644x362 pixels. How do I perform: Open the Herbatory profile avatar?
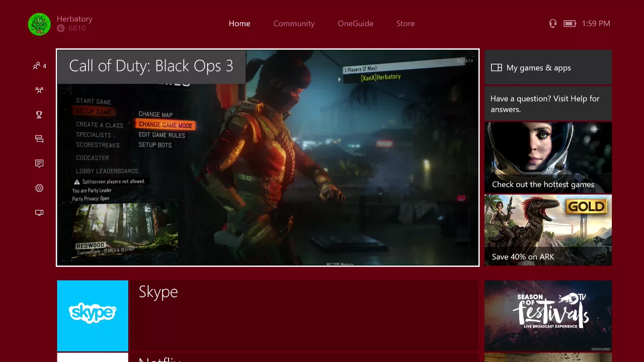click(39, 24)
